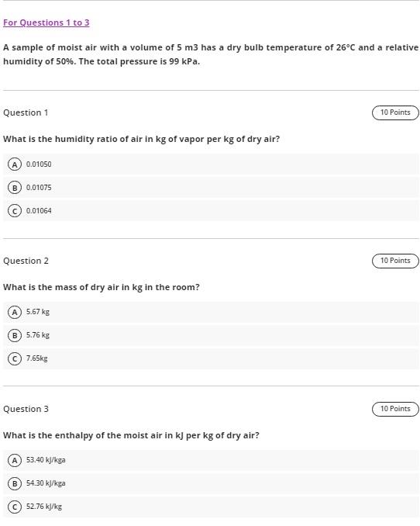Select option A 0.01050 for Question 1

(x=211, y=164)
